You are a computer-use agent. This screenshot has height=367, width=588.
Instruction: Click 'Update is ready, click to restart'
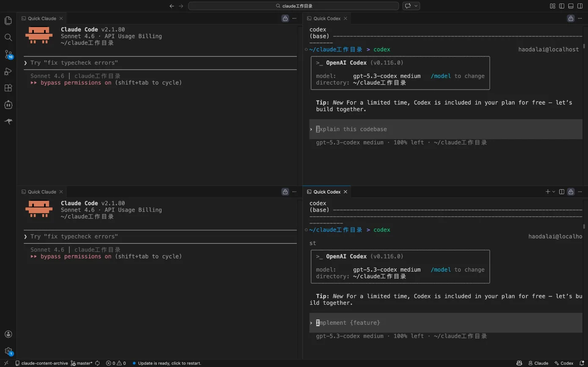point(167,363)
